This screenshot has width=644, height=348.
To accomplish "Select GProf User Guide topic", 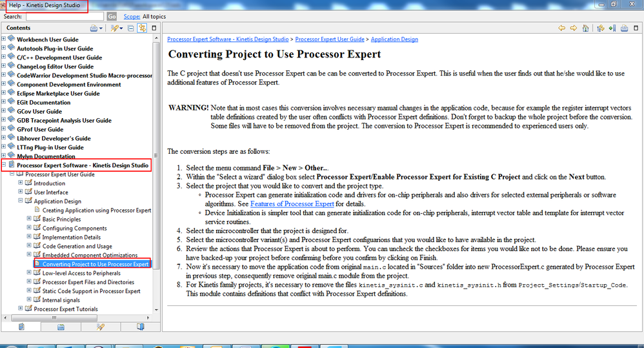I will 40,129.
